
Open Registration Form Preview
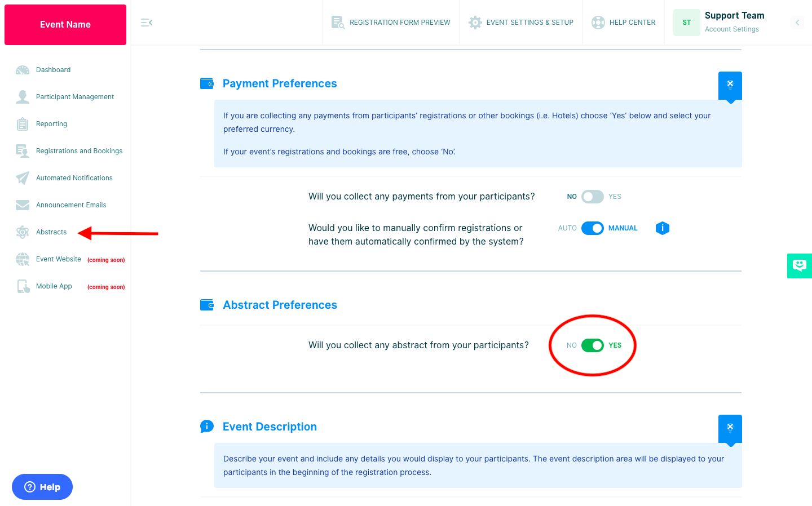[x=391, y=23]
